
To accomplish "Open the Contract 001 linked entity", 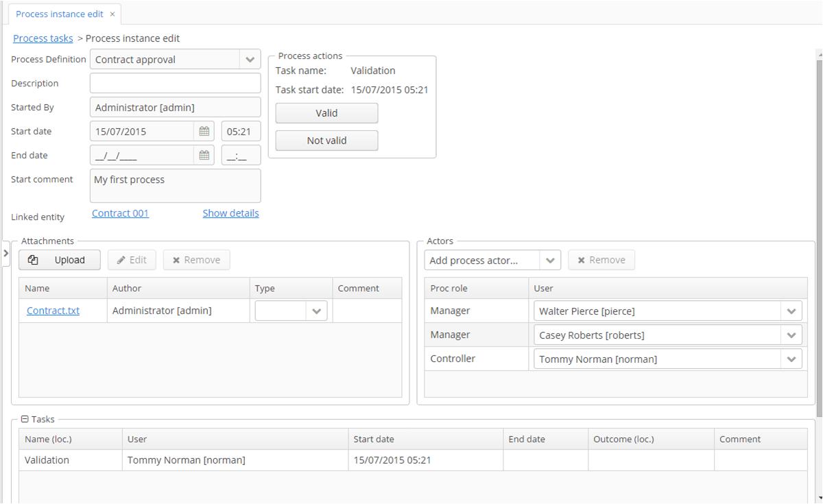I will tap(120, 213).
